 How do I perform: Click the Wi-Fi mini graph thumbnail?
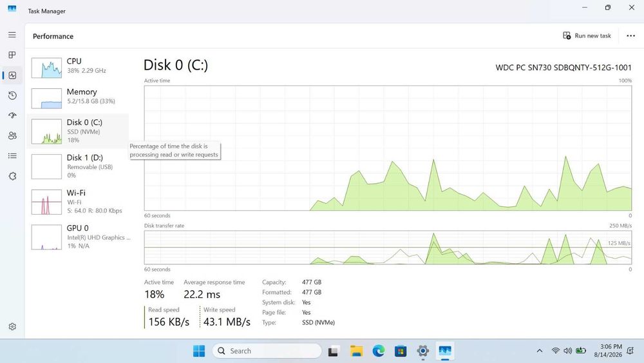pyautogui.click(x=46, y=202)
